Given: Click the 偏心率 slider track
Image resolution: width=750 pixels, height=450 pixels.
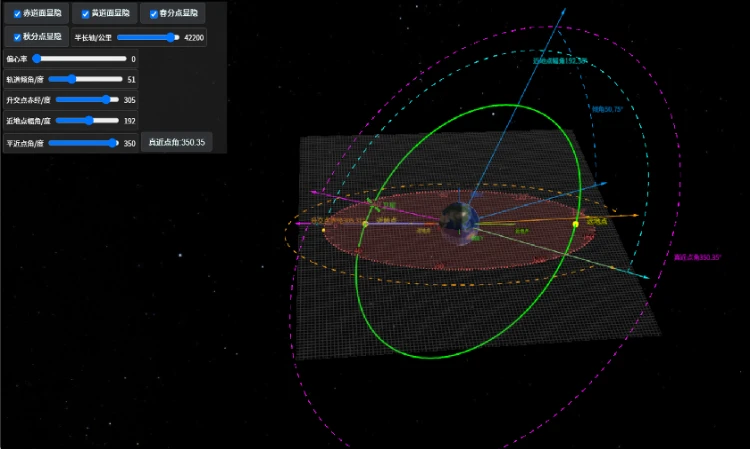Looking at the screenshot, I should tap(79, 59).
